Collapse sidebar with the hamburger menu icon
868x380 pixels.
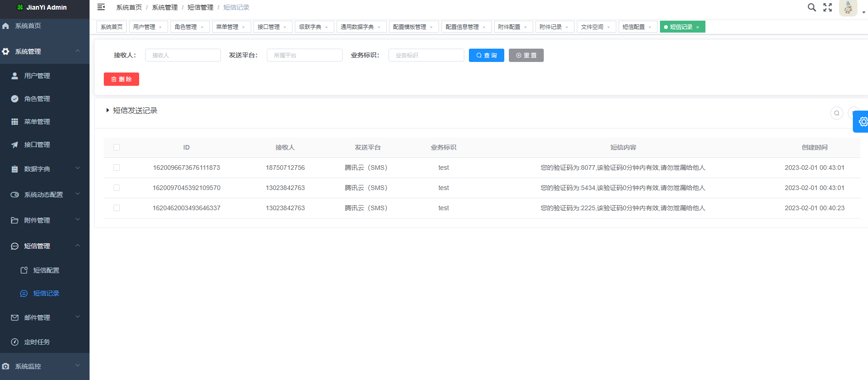point(101,7)
